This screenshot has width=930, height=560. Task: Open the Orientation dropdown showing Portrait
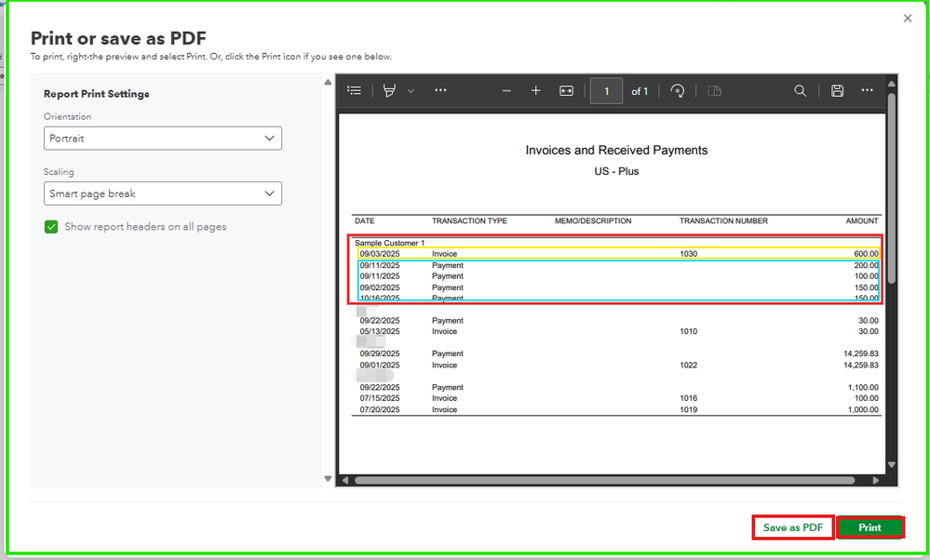point(163,138)
